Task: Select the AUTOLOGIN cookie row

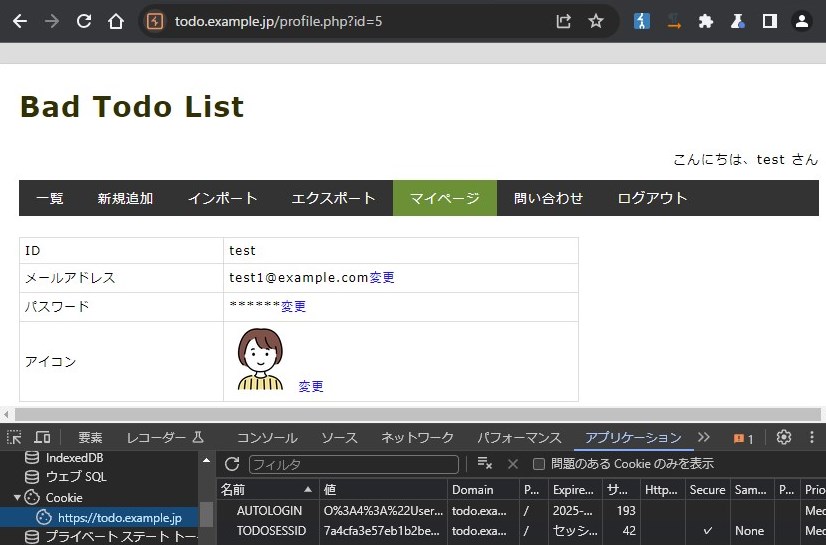Action: click(x=521, y=510)
